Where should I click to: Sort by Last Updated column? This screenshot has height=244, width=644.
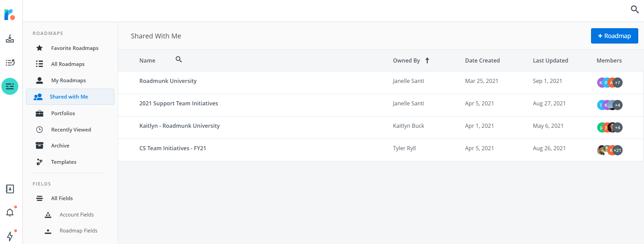550,60
